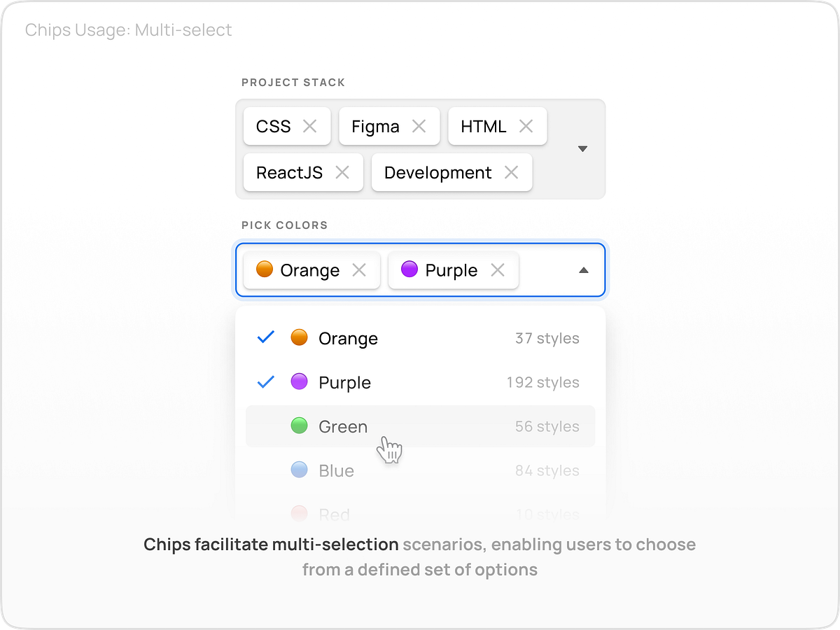Click the X on the Figma chip
Viewport: 840px width, 630px height.
click(x=419, y=126)
